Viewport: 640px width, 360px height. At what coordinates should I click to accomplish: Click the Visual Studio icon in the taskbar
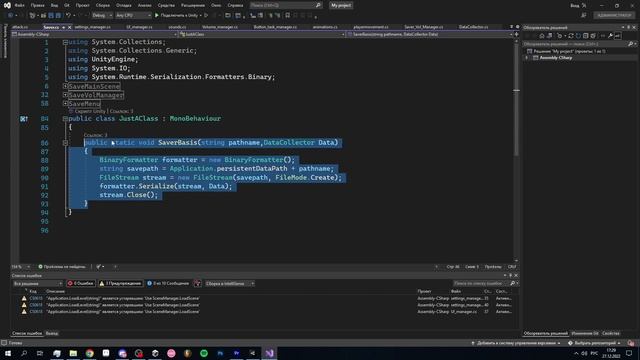(x=269, y=353)
